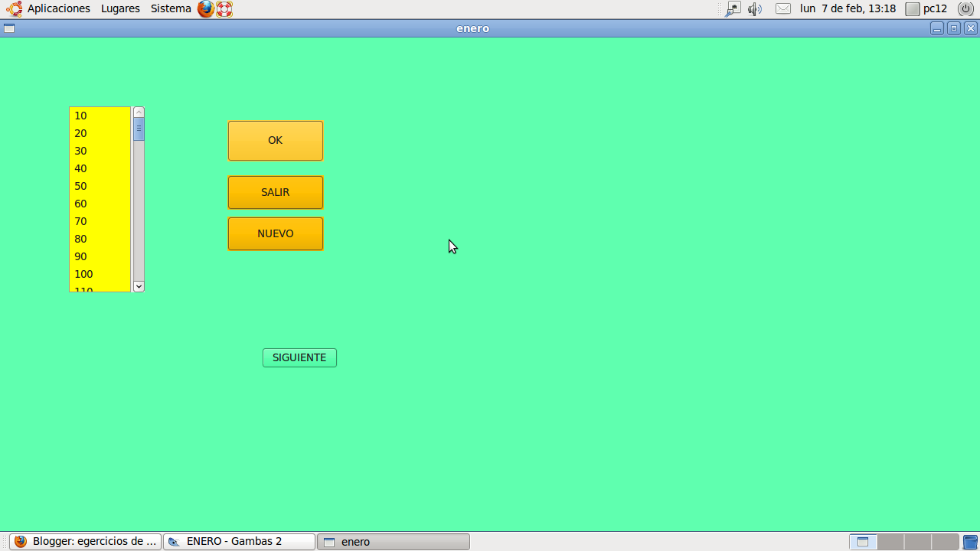Select value 60 in the yellow list

coord(100,204)
